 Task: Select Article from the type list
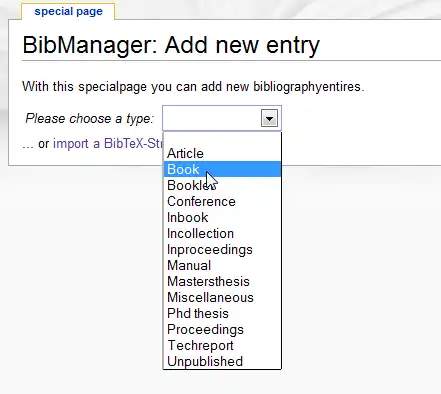pyautogui.click(x=222, y=153)
